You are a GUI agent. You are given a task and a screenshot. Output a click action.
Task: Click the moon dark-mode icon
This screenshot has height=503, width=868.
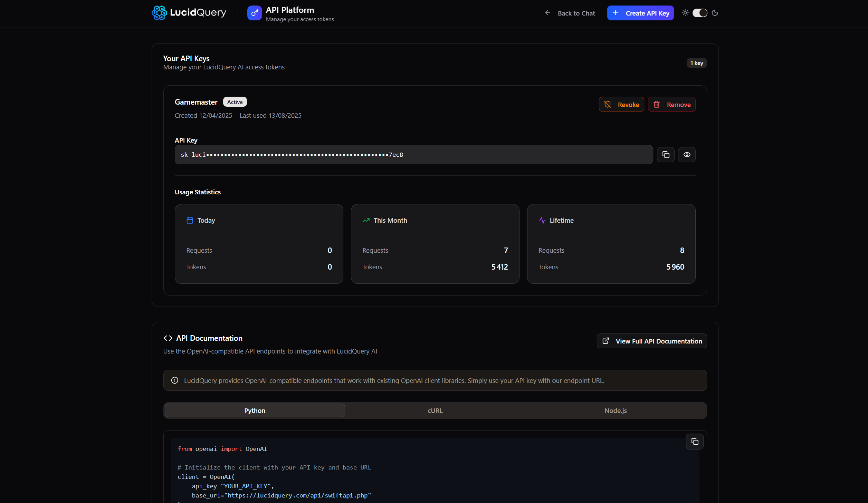(715, 13)
